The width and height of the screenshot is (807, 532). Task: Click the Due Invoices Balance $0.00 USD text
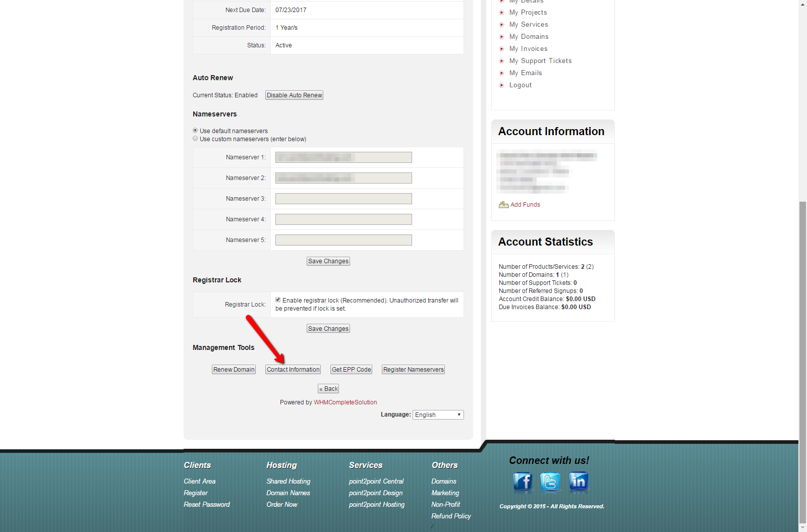pos(545,307)
